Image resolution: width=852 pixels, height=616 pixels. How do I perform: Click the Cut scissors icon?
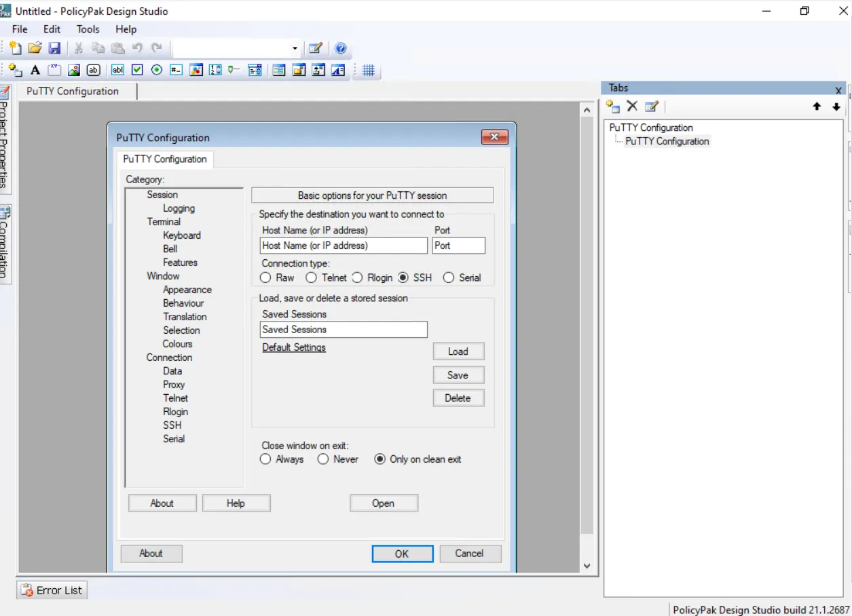point(79,48)
